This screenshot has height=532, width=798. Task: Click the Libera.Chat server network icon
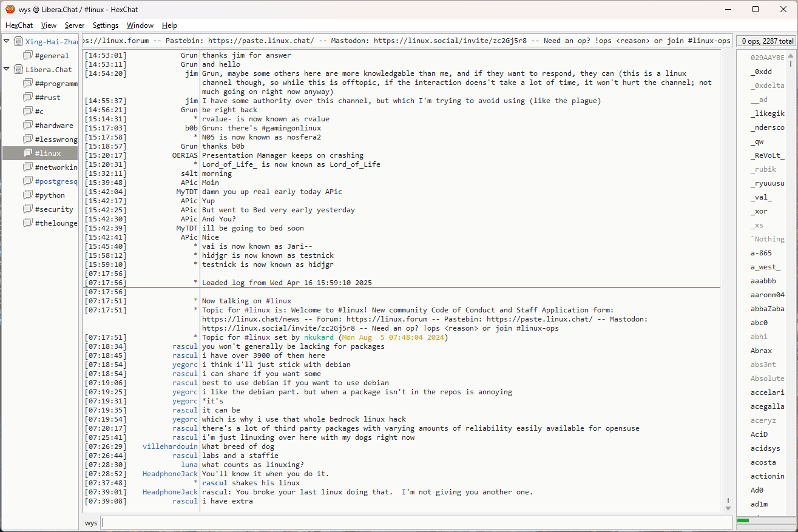(19, 70)
